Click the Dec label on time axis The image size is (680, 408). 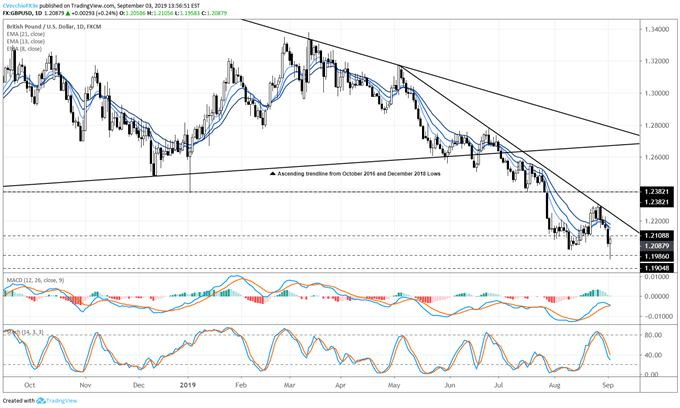[139, 385]
